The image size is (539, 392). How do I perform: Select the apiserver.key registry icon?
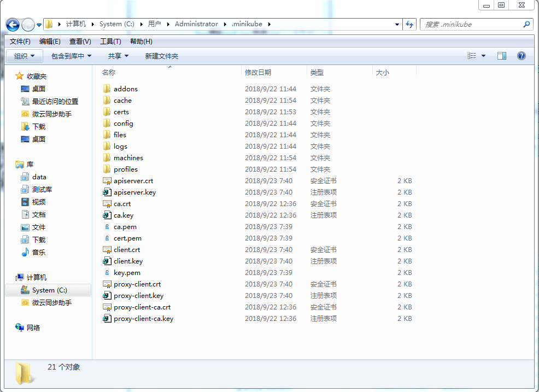(107, 192)
